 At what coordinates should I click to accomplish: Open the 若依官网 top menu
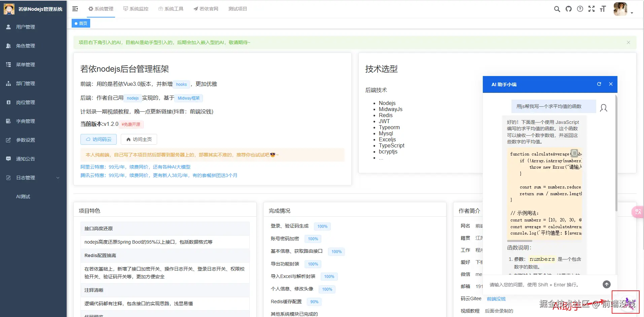pos(206,9)
